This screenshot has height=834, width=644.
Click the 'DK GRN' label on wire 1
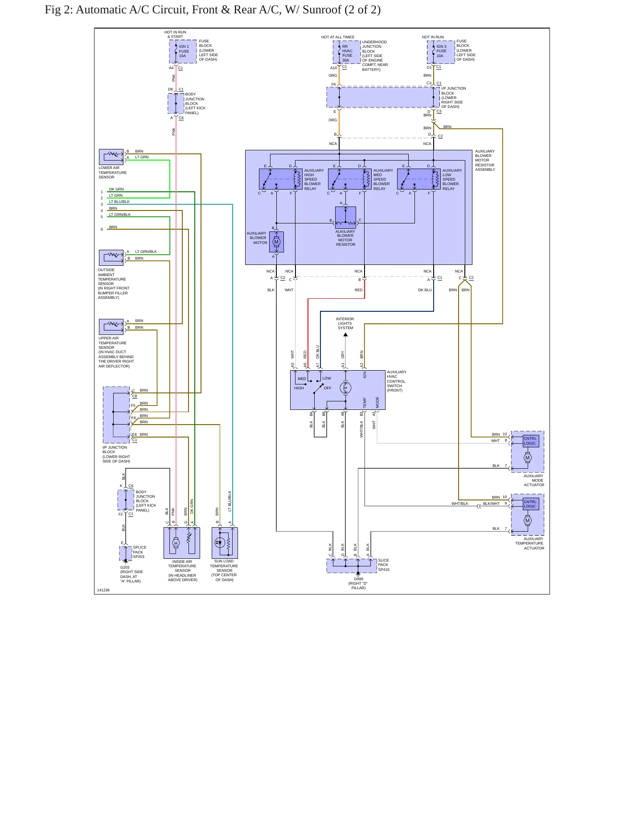point(116,189)
